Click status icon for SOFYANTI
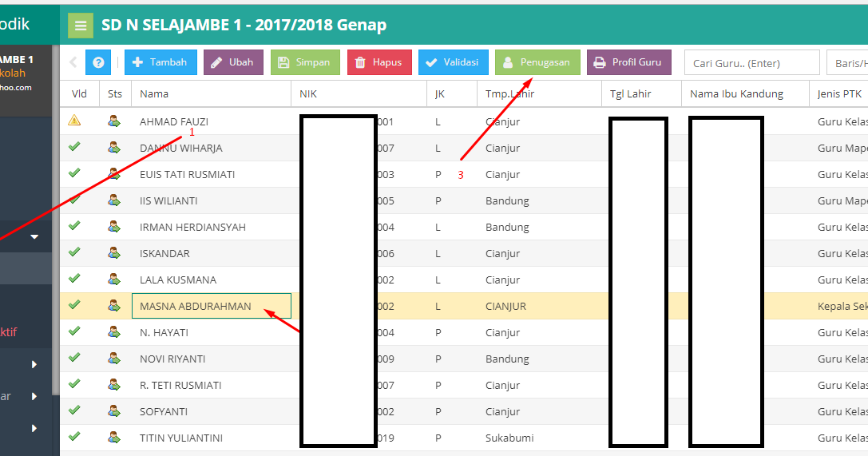This screenshot has width=868, height=456. click(x=114, y=410)
